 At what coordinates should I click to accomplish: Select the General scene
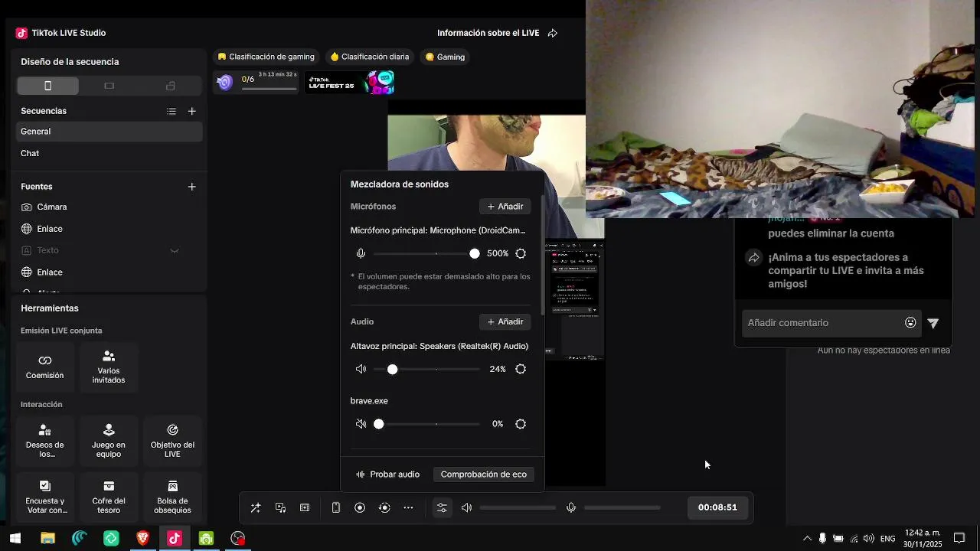pos(109,132)
